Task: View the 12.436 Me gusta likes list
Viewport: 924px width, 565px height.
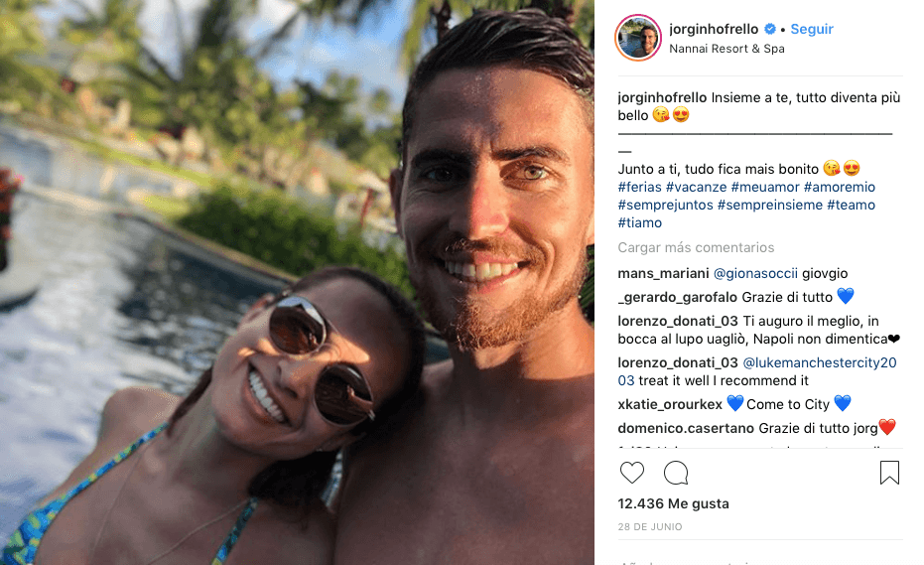Action: point(673,503)
